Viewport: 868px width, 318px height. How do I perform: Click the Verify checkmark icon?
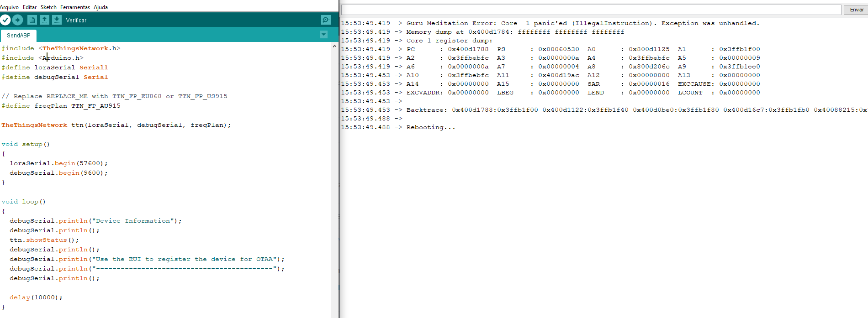pyautogui.click(x=5, y=20)
